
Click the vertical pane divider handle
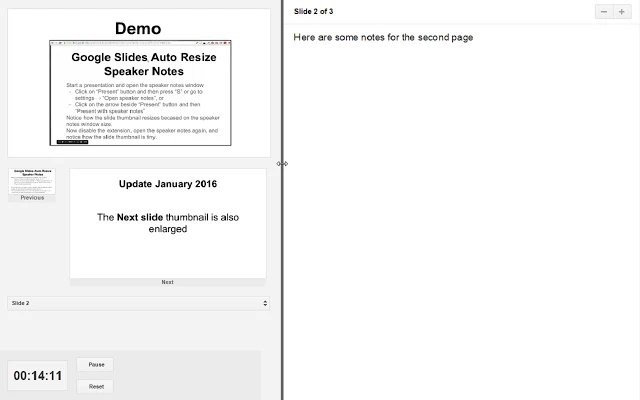tap(282, 164)
